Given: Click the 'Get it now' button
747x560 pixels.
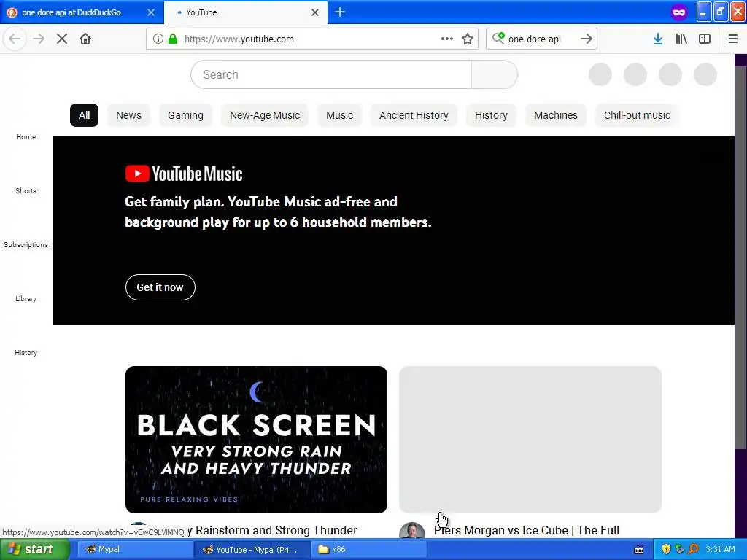Looking at the screenshot, I should click(x=160, y=287).
